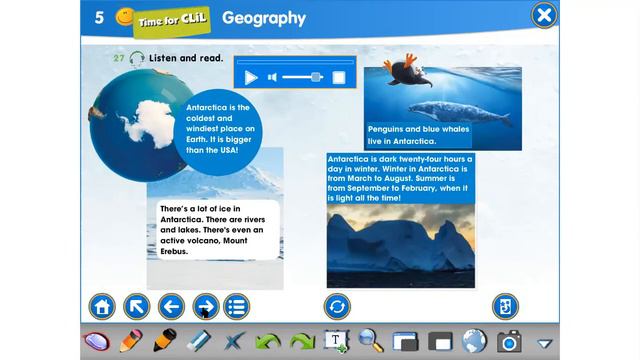Clear annotations with the X tool
Viewport: 640px width, 360px height.
[x=234, y=341]
